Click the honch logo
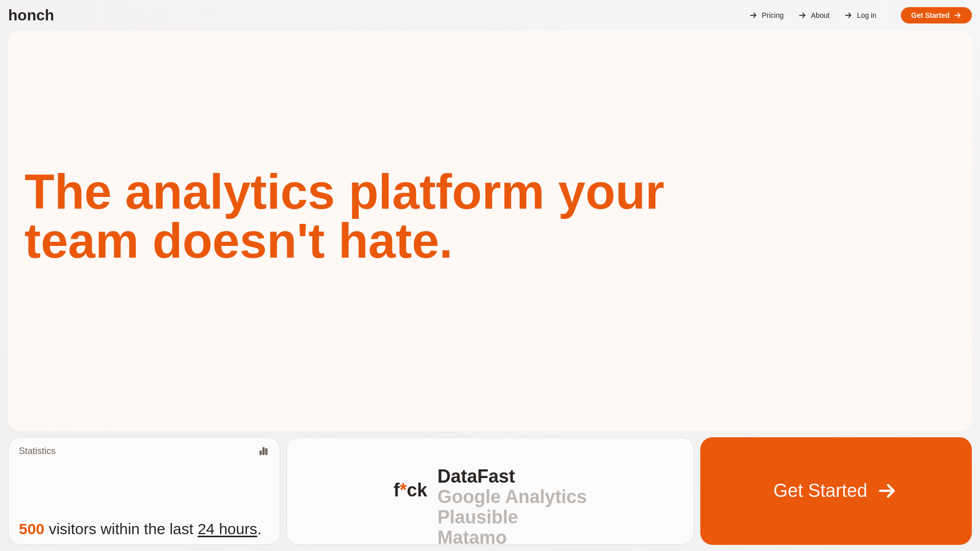The height and width of the screenshot is (551, 980). coord(31,15)
